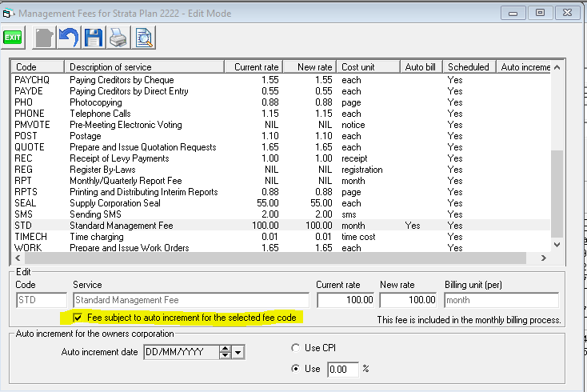Viewport: 587px width, 392px height.
Task: Select the Use CPI radio option
Action: [295, 348]
